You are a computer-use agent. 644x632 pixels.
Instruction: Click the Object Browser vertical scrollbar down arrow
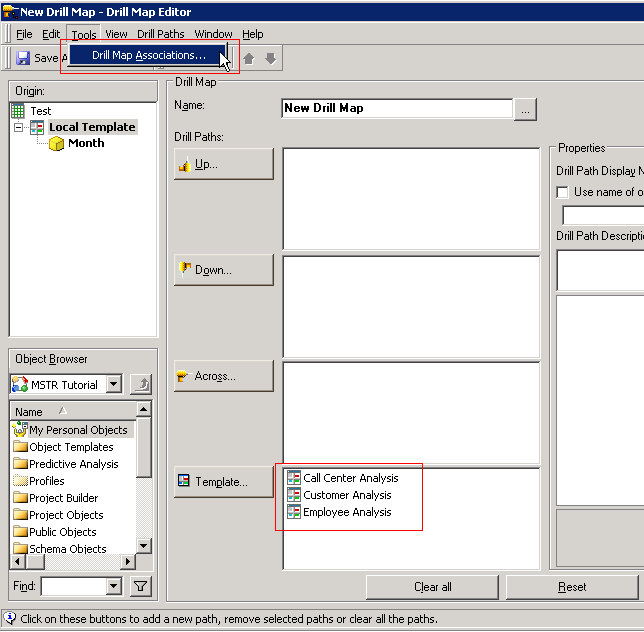(144, 546)
